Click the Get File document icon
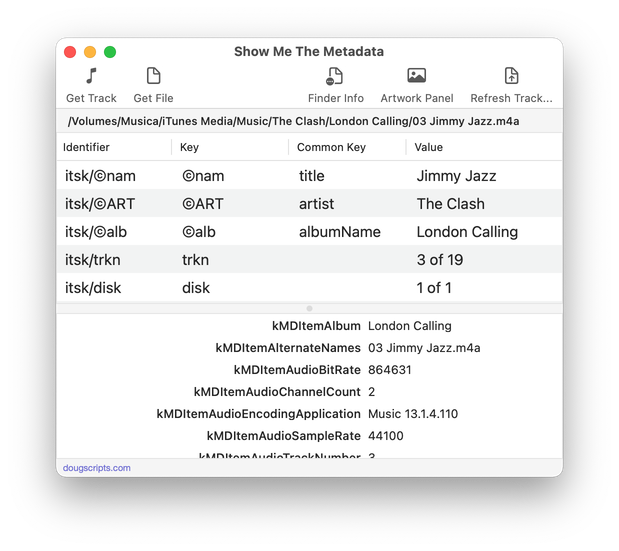The image size is (619, 551). click(153, 76)
